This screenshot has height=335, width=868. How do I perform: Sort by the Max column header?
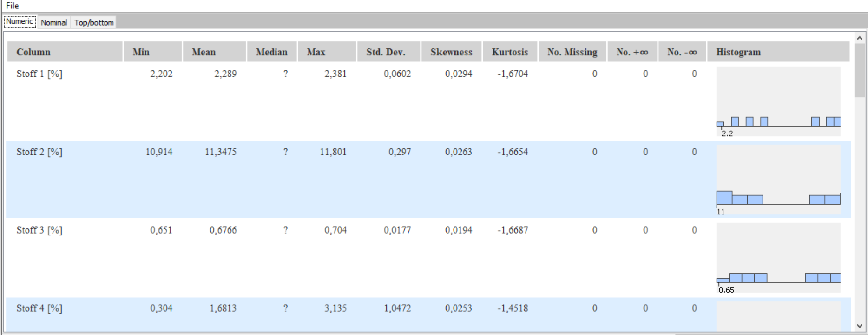327,52
